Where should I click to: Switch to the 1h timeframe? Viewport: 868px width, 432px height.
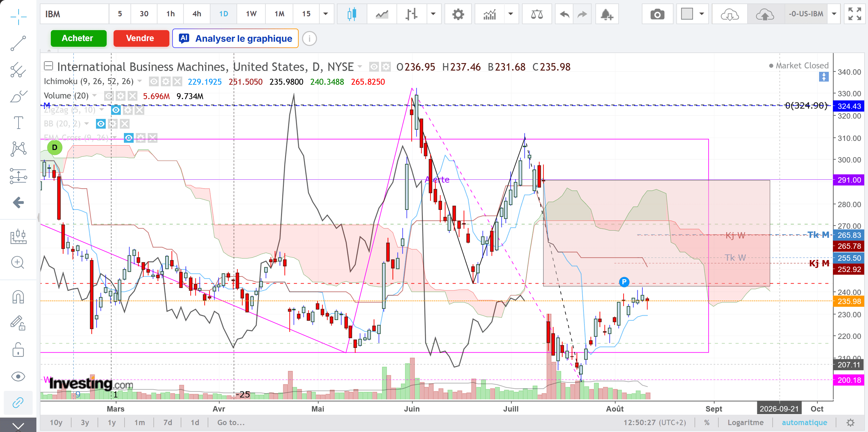(171, 14)
